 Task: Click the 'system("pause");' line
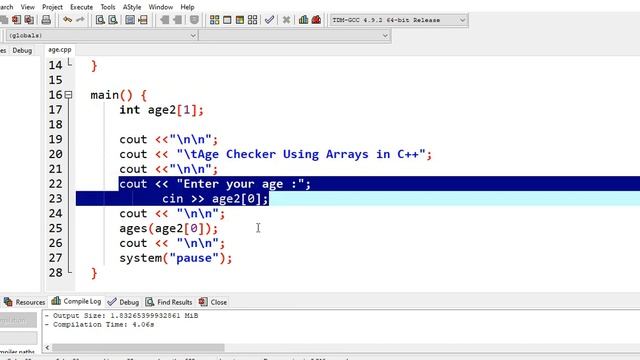pos(176,258)
